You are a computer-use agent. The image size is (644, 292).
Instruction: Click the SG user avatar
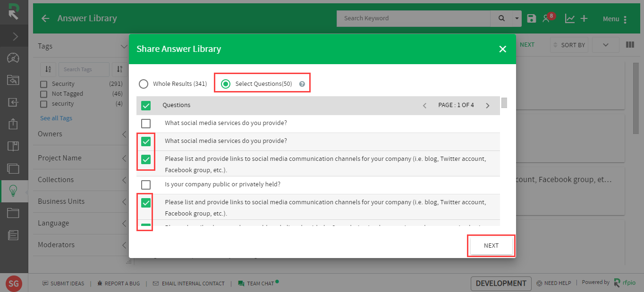pos(14,284)
